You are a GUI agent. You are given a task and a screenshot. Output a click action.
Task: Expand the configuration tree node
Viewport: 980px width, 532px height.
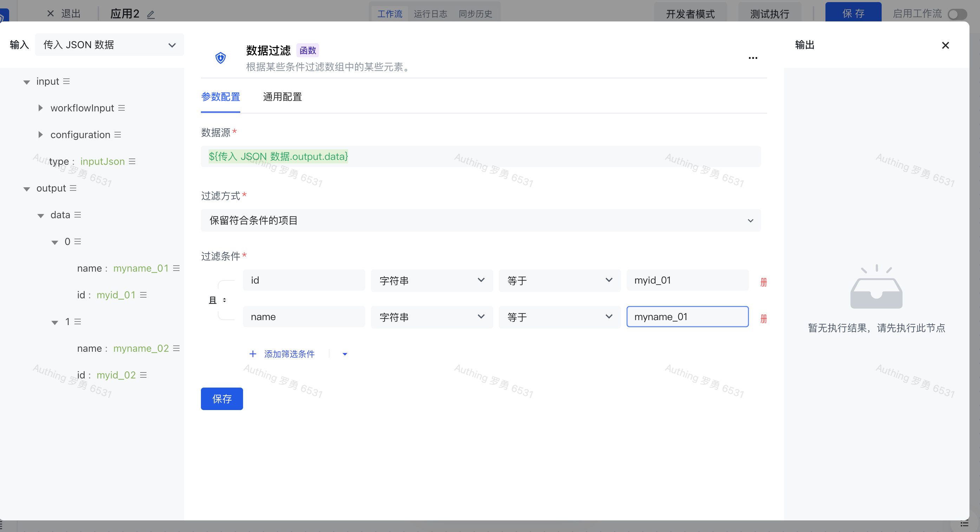[x=40, y=135]
